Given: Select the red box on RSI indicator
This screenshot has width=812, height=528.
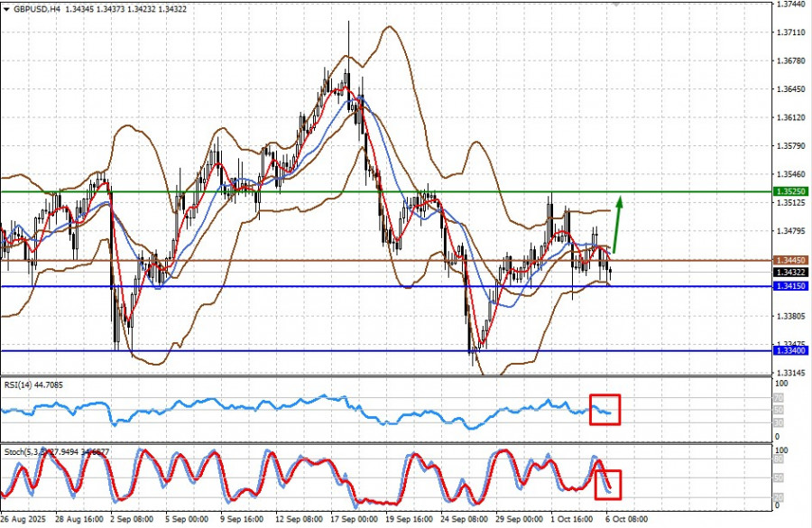Looking at the screenshot, I should [x=604, y=410].
